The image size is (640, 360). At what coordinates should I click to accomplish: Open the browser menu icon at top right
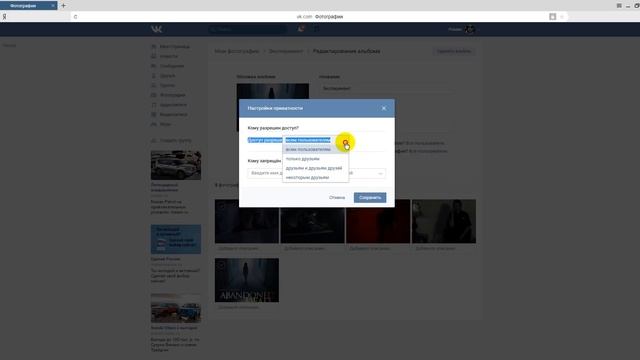coord(619,6)
